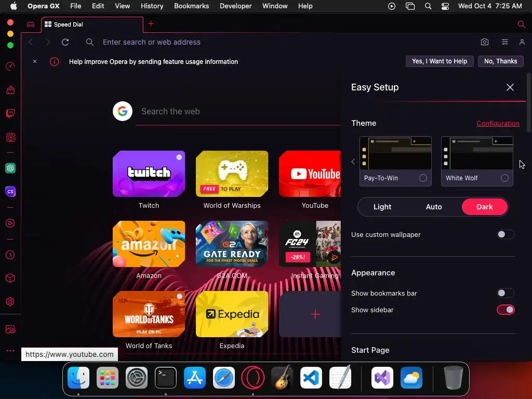Dismiss the help improve Opera infobar
This screenshot has width=532, height=399.
pos(35,61)
